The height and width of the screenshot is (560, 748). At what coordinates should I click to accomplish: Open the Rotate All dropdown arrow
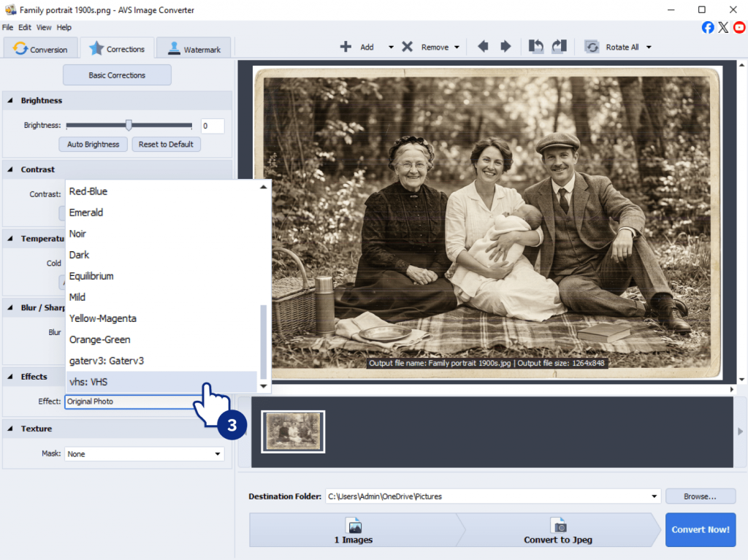[x=649, y=47]
